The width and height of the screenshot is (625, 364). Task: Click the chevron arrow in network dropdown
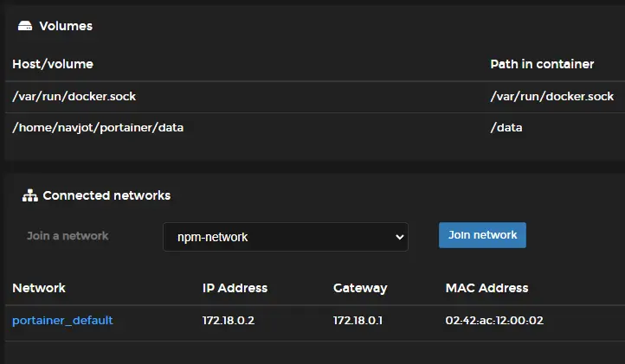coord(398,236)
